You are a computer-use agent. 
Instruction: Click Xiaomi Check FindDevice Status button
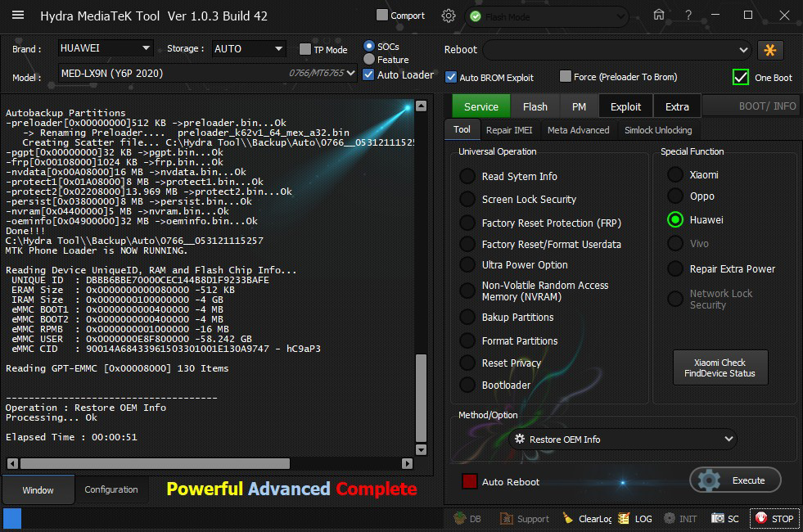720,368
